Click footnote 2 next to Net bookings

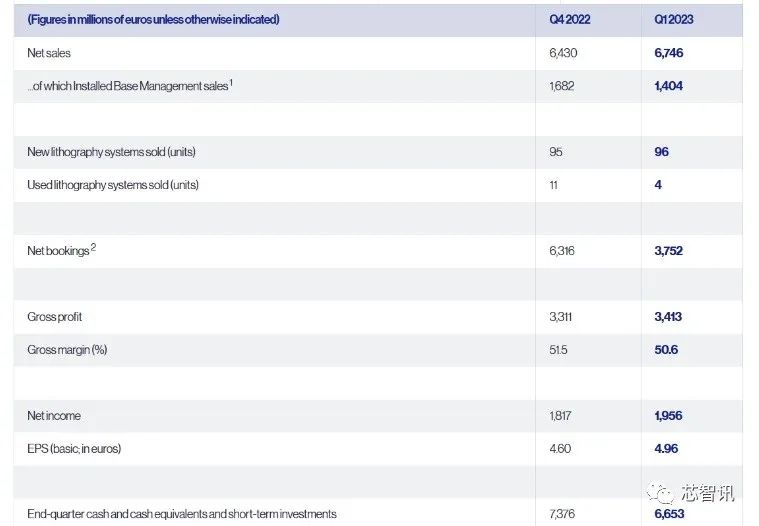tap(93, 247)
